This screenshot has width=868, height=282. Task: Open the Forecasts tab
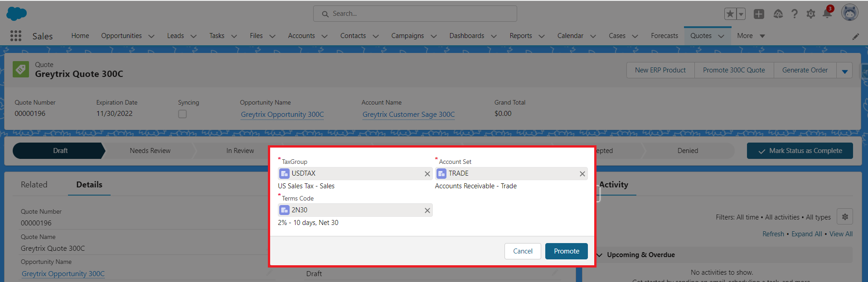tap(664, 36)
